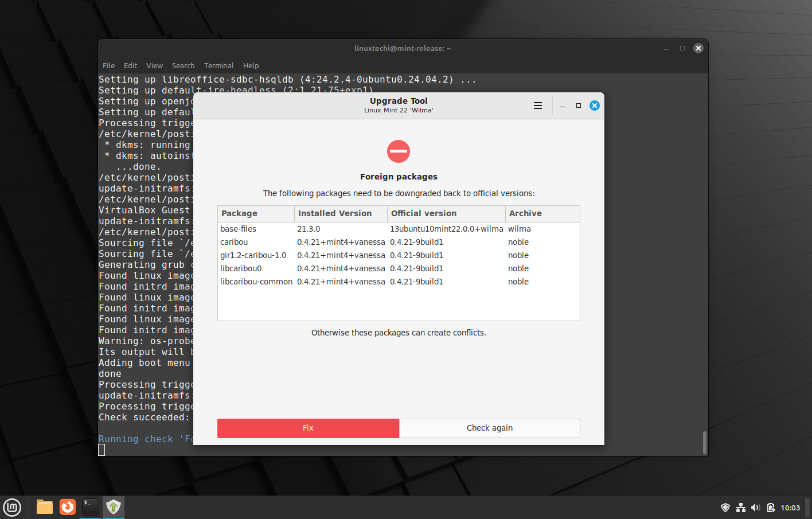Click the Check again button
Viewport: 812px width, 519px height.
[490, 428]
